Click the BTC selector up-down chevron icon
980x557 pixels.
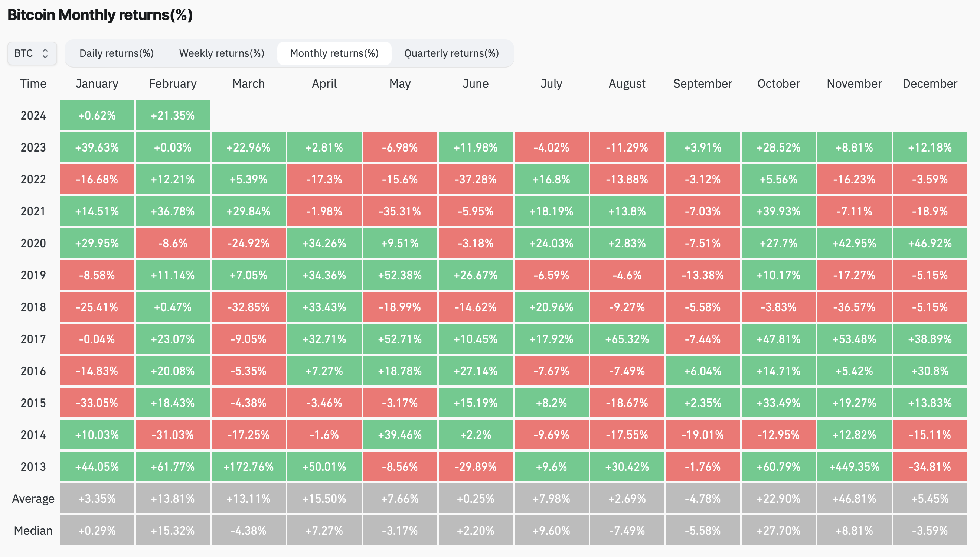pos(45,53)
